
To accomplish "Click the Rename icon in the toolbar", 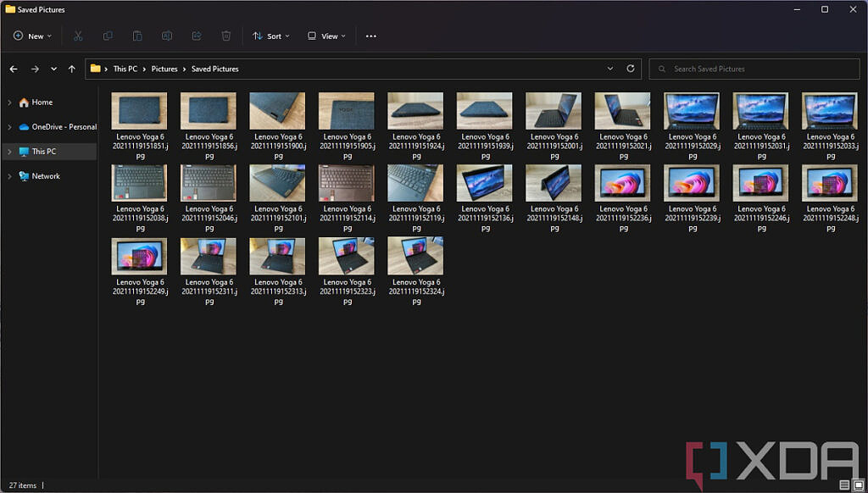I will [167, 36].
